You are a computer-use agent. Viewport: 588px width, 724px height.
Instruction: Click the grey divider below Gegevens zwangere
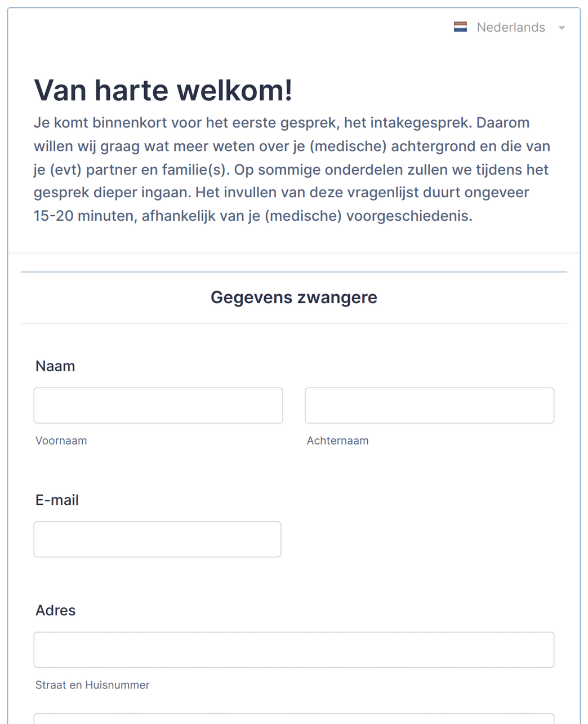pos(294,323)
